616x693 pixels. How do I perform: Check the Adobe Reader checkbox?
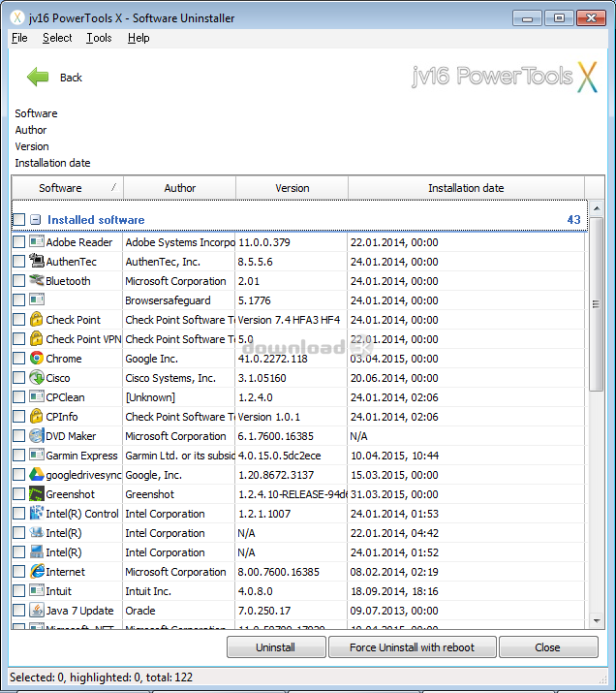point(19,242)
